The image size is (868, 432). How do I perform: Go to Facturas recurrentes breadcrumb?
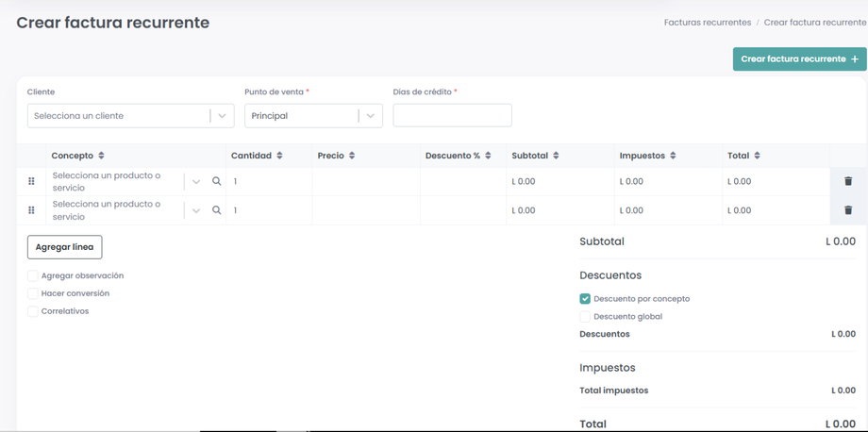point(708,23)
